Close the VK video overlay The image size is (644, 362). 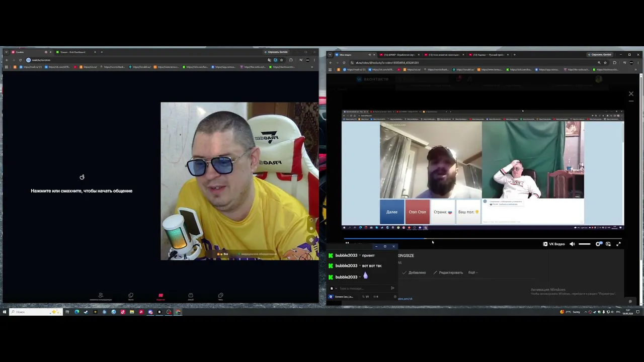631,94
